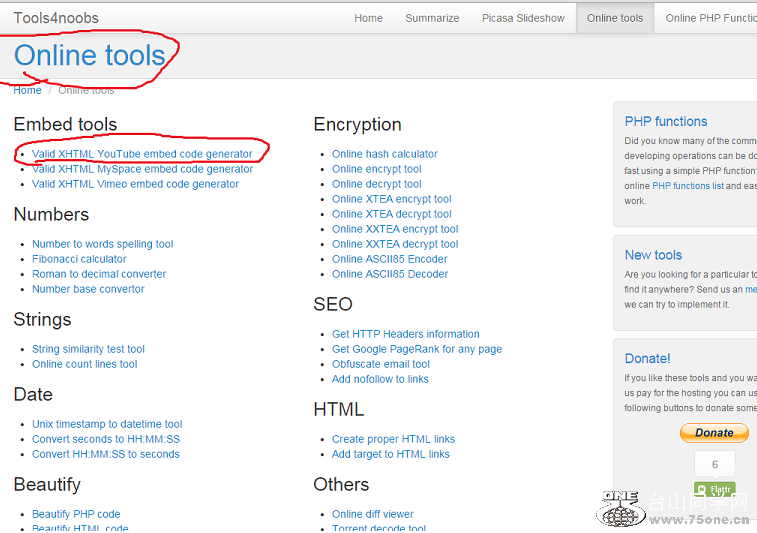Open Add target to HTML links
The width and height of the screenshot is (757, 533).
click(x=391, y=454)
